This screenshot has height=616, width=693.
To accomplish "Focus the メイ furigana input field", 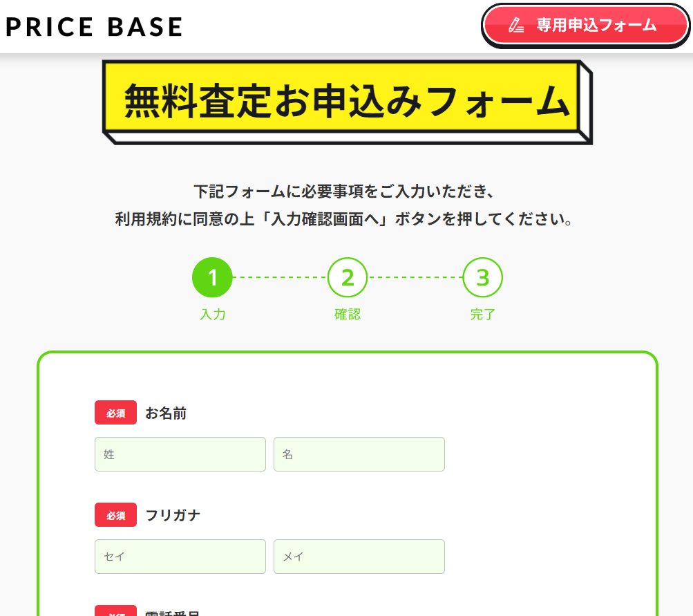I will pyautogui.click(x=359, y=557).
